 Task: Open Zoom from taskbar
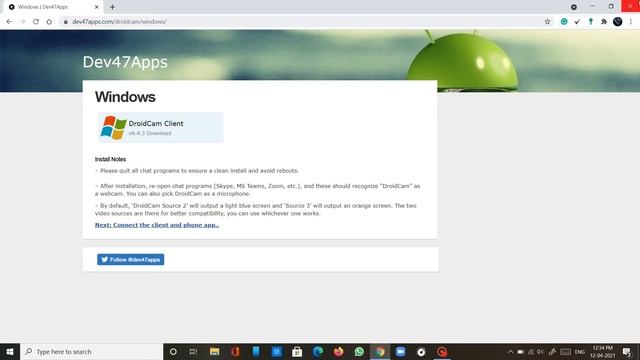[x=400, y=351]
